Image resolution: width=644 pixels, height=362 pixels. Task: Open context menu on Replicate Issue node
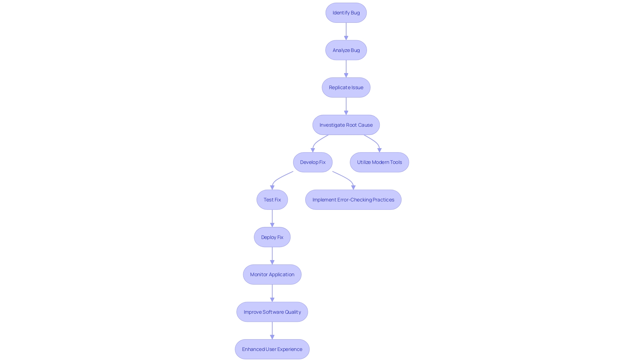click(346, 87)
